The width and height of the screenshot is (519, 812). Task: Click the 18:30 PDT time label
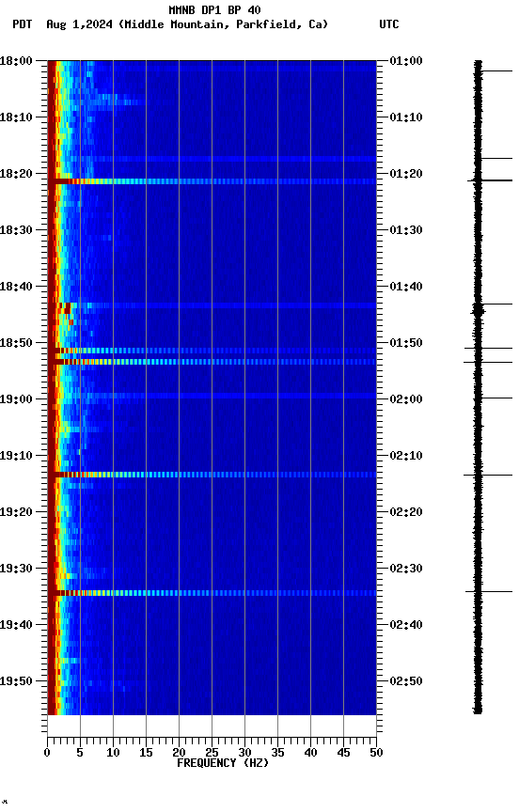click(16, 230)
